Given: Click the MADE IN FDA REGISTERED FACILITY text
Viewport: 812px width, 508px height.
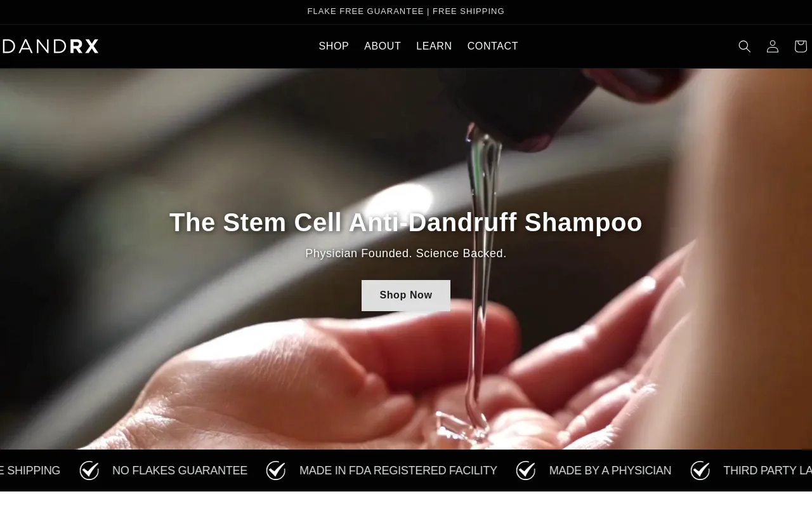Looking at the screenshot, I should tap(398, 471).
